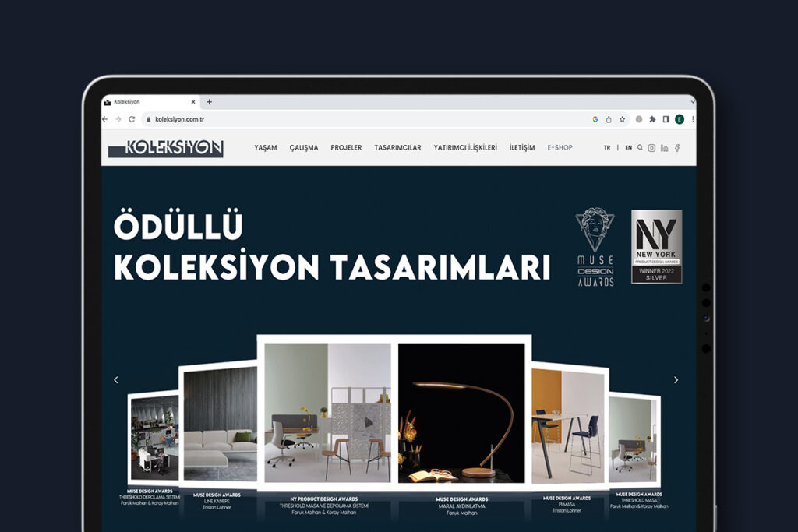The width and height of the screenshot is (798, 532).
Task: Click 'LINE KANEPE' caption text
Action: click(217, 501)
